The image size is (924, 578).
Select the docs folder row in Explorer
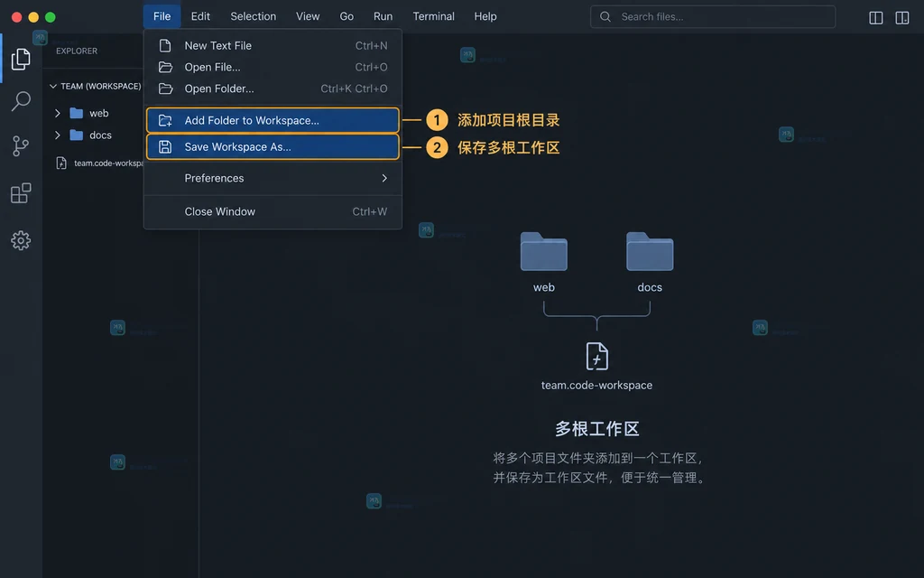click(x=94, y=135)
